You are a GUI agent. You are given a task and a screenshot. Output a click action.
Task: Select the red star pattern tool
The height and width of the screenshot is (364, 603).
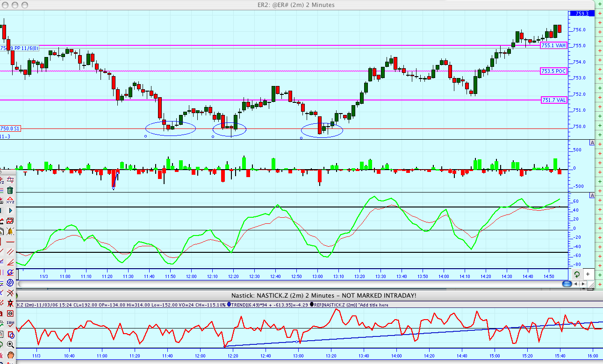click(x=10, y=303)
